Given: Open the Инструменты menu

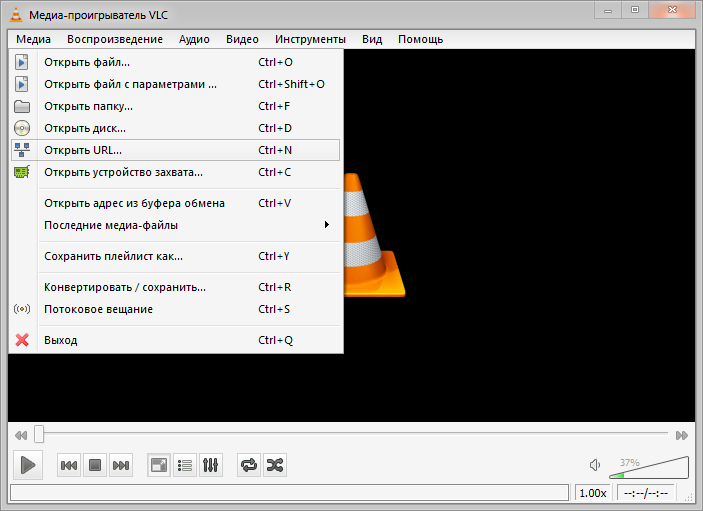Looking at the screenshot, I should click(310, 39).
